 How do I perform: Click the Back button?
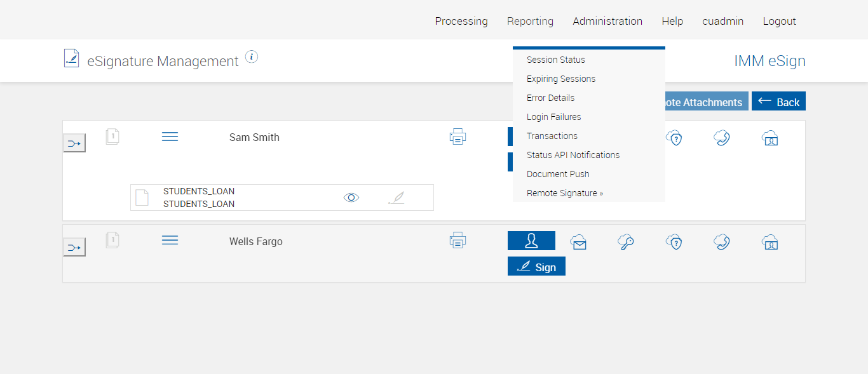[778, 102]
